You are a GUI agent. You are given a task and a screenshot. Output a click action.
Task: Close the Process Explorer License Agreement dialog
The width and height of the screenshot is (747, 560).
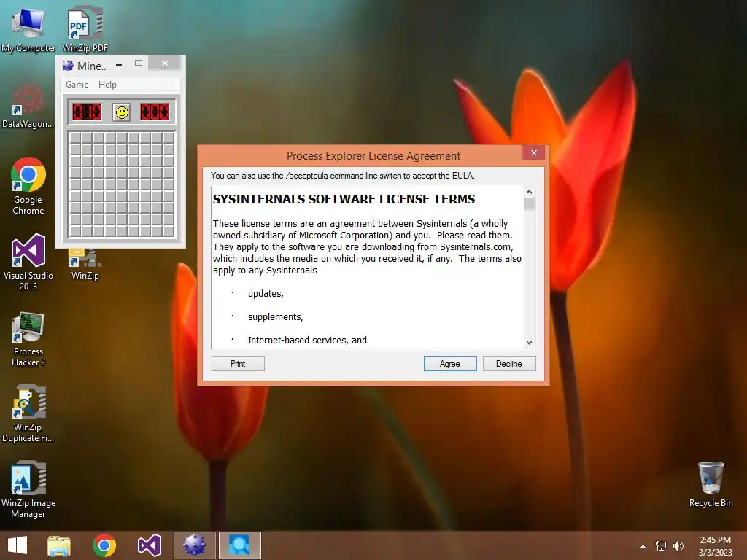533,153
